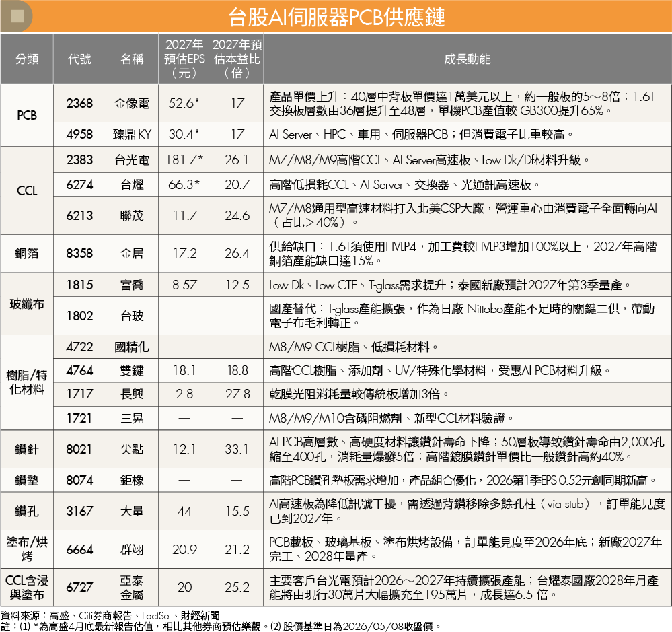Click stock code 6274
The width and height of the screenshot is (672, 632).
click(79, 185)
